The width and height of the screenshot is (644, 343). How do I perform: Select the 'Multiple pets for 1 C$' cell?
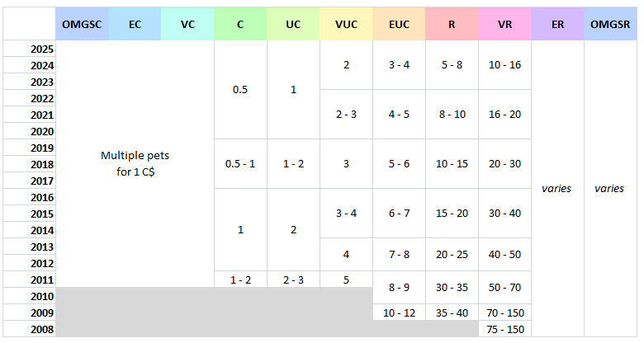coord(135,164)
